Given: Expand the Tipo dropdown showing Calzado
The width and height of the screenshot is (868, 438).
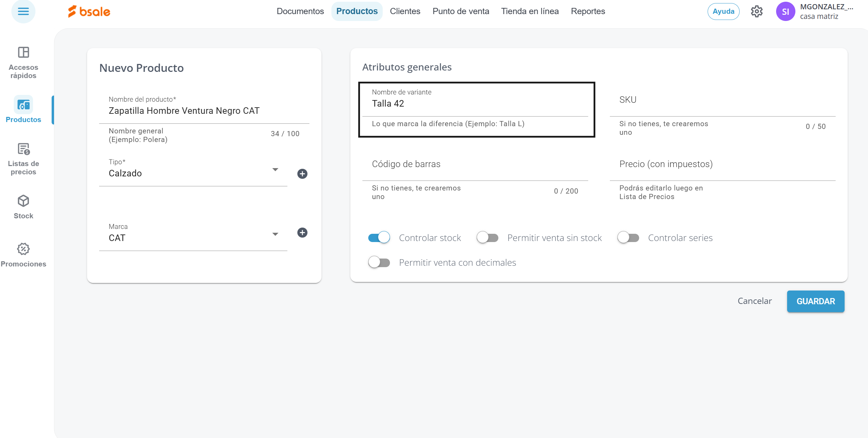Looking at the screenshot, I should [275, 170].
